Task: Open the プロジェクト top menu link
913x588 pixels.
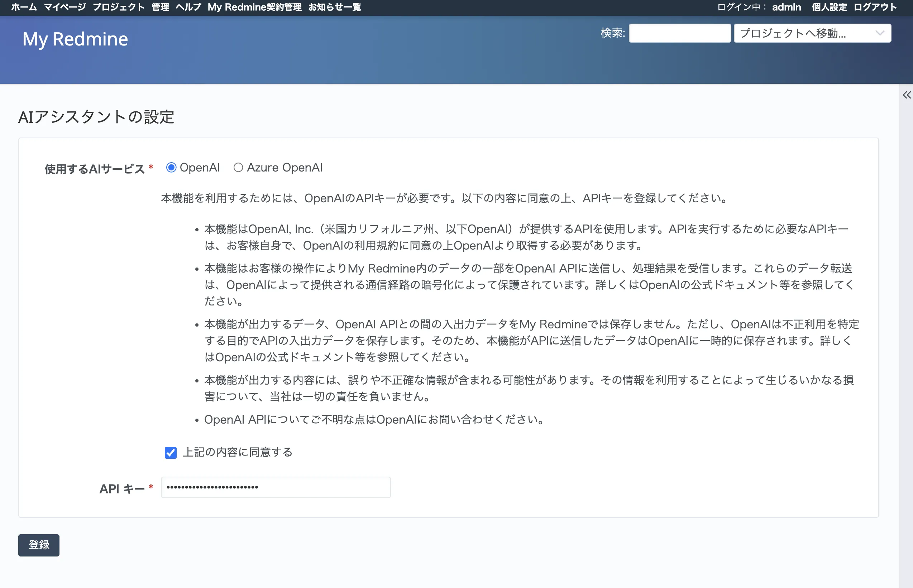Action: point(118,7)
